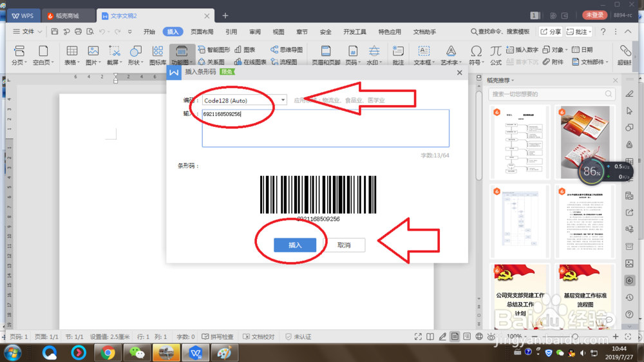
Task: Collapse the ribbon with chevron
Action: 628,32
